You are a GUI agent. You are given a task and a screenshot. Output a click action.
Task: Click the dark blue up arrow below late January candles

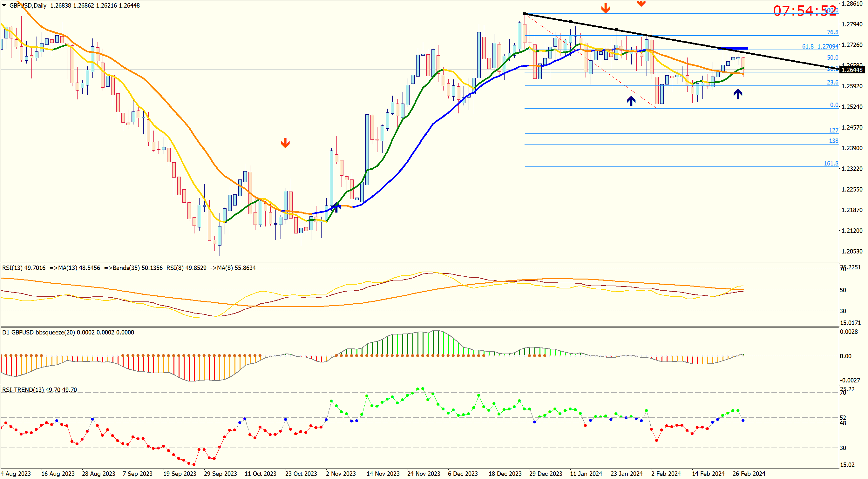click(631, 101)
